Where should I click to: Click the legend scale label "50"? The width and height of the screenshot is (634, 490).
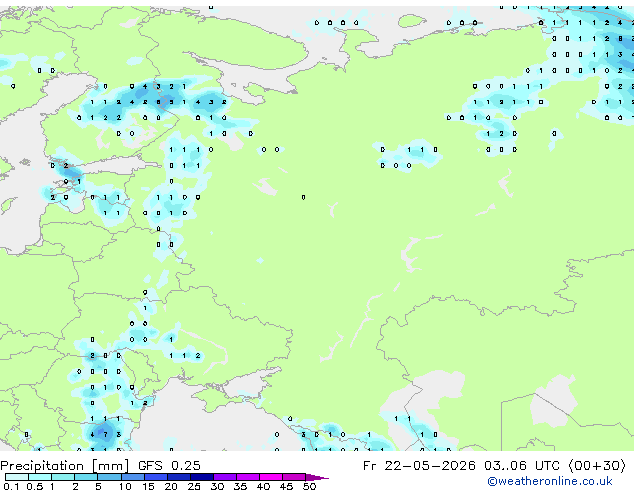click(309, 486)
